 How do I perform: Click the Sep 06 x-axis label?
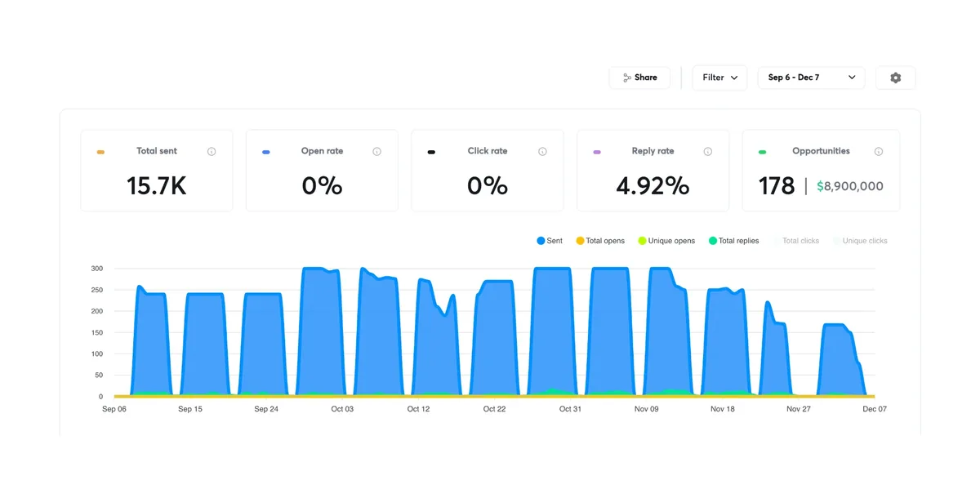tap(114, 409)
